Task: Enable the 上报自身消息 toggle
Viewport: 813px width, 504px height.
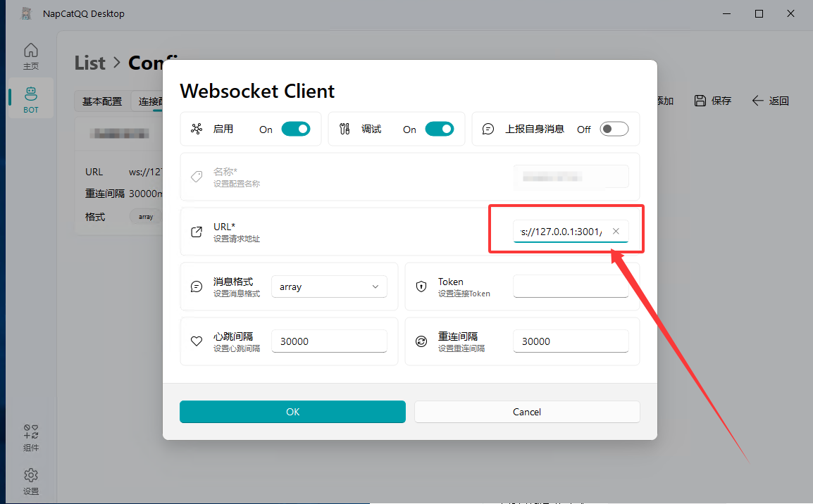Action: [x=614, y=129]
